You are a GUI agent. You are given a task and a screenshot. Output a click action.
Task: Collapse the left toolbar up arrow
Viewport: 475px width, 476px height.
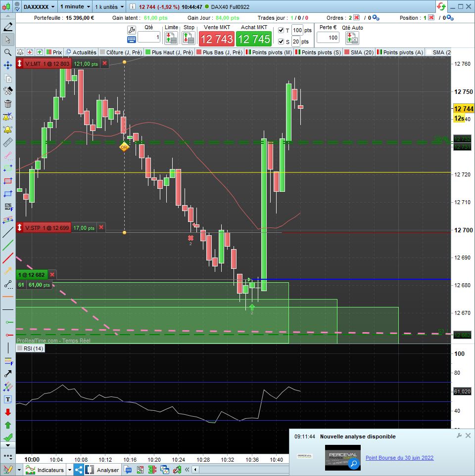pos(8,16)
